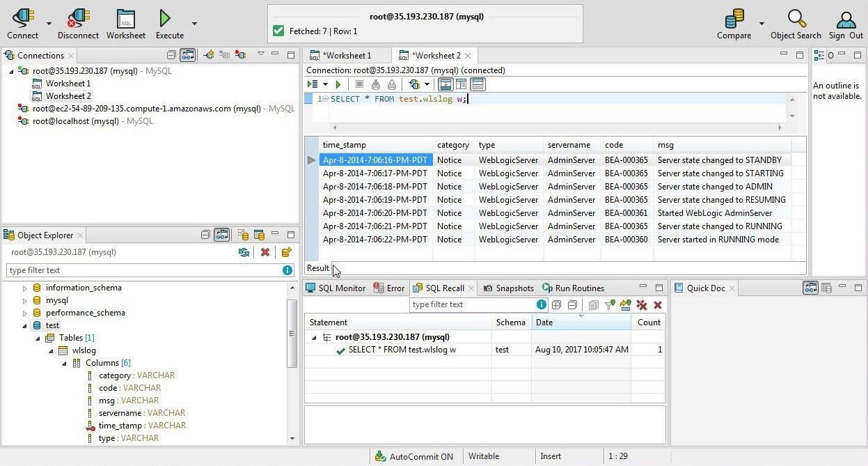Image resolution: width=868 pixels, height=466 pixels.
Task: Click the Compare toolbar icon
Action: pos(734,23)
